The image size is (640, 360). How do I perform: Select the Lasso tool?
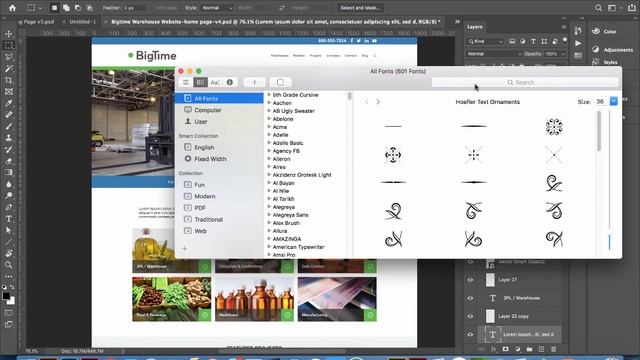coord(9,57)
